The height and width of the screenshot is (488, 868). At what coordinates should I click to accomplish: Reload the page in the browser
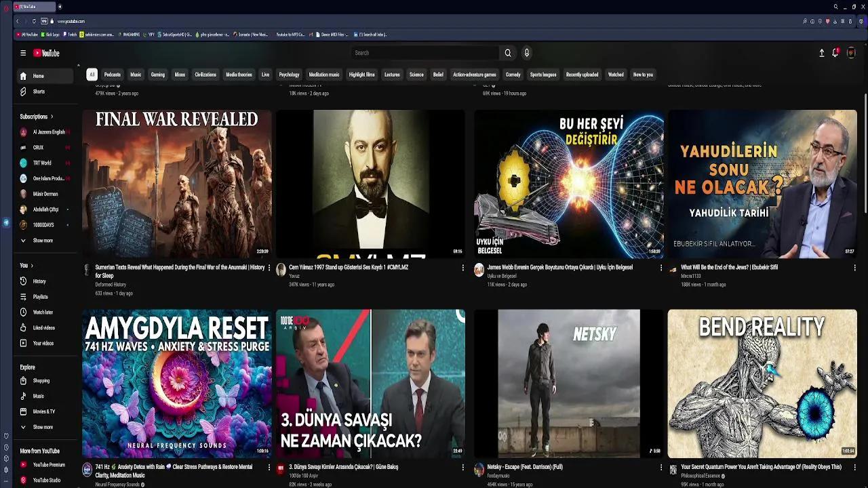tap(34, 21)
